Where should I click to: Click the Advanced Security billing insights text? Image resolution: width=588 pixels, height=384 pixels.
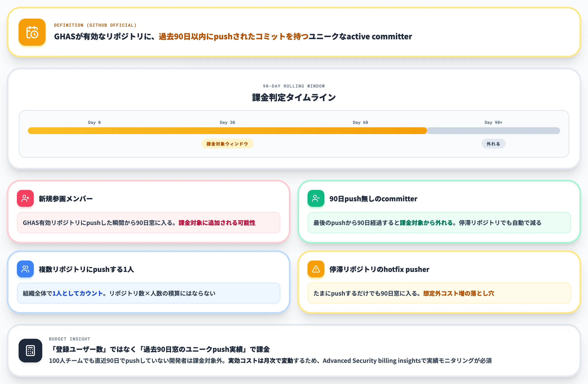click(x=372, y=361)
